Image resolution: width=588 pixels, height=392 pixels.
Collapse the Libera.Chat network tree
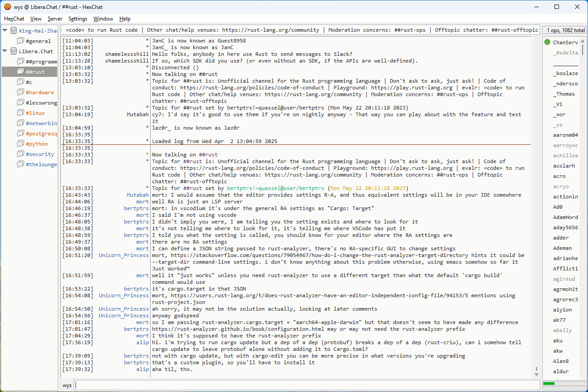pyautogui.click(x=5, y=51)
